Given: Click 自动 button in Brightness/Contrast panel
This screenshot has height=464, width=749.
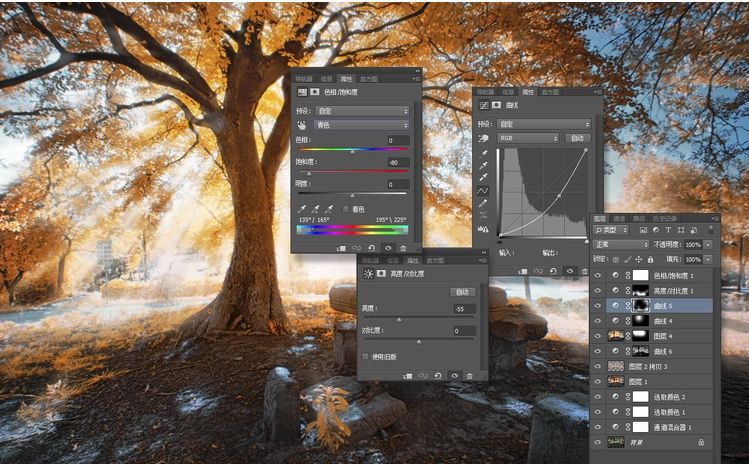Looking at the screenshot, I should pos(464,292).
